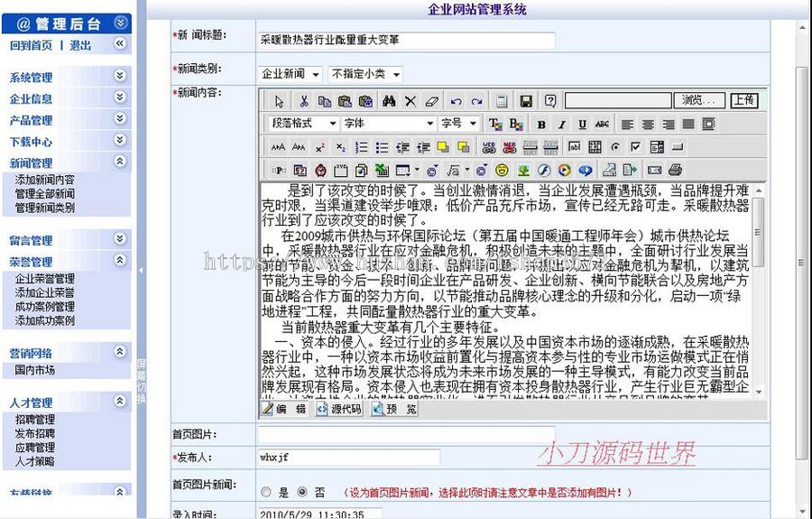Expand 留言管理 sidebar section
The image size is (812, 519).
(120, 238)
